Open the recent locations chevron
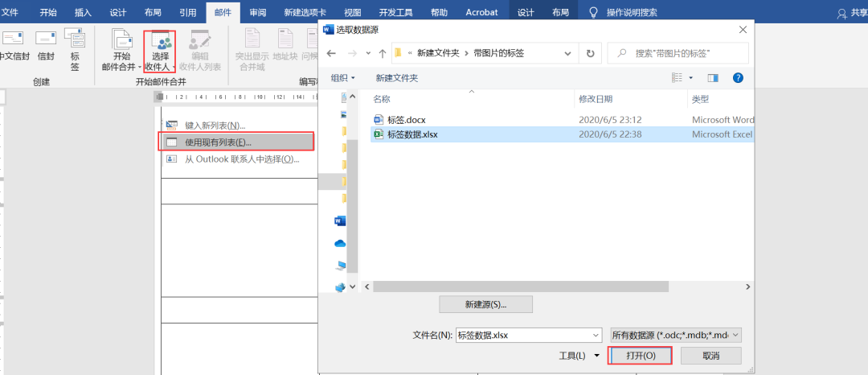Image resolution: width=868 pixels, height=375 pixels. (369, 53)
